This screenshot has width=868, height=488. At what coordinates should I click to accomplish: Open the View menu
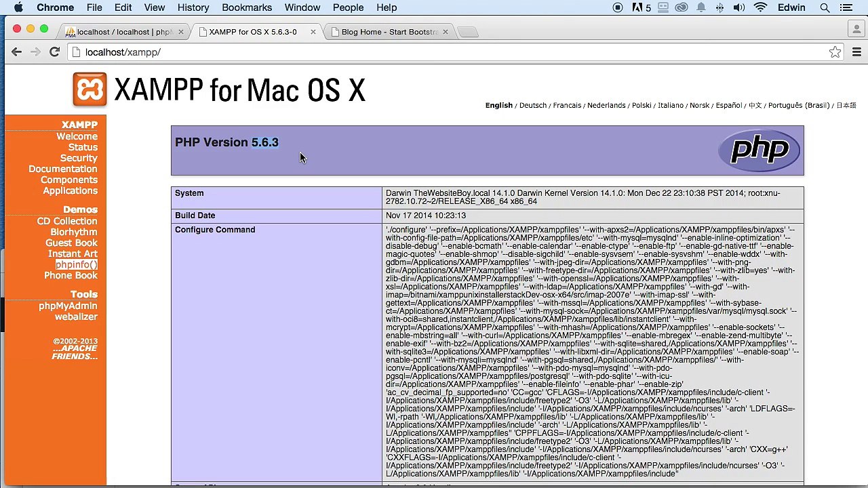point(155,7)
